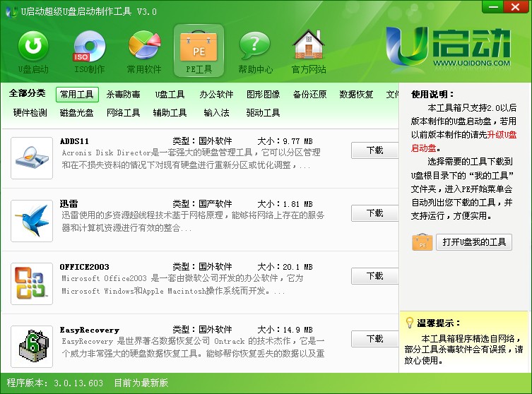Open the U盘工具 category

[170, 94]
